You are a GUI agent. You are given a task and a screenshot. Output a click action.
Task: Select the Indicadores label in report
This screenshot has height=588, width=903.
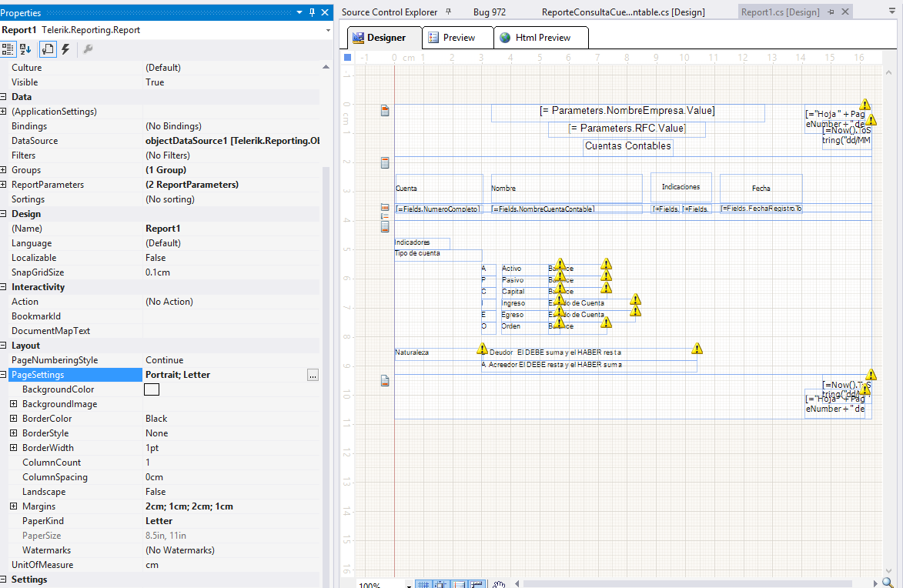click(422, 242)
